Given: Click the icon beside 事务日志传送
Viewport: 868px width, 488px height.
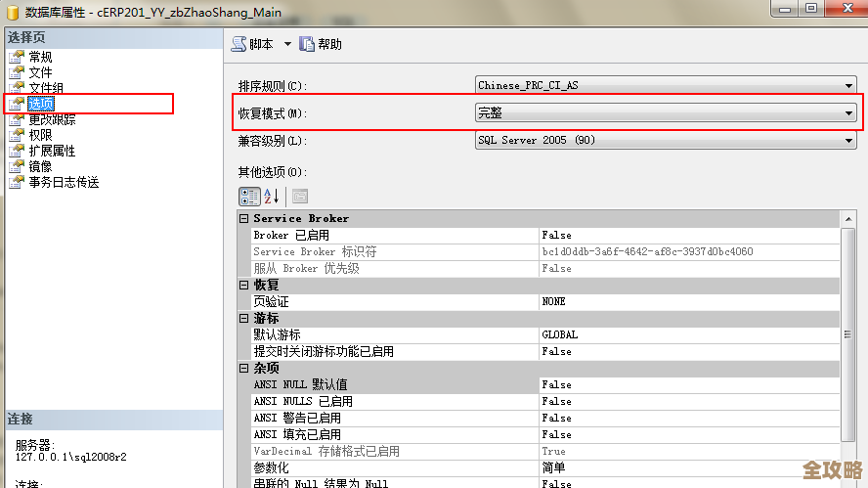Looking at the screenshot, I should pyautogui.click(x=17, y=182).
